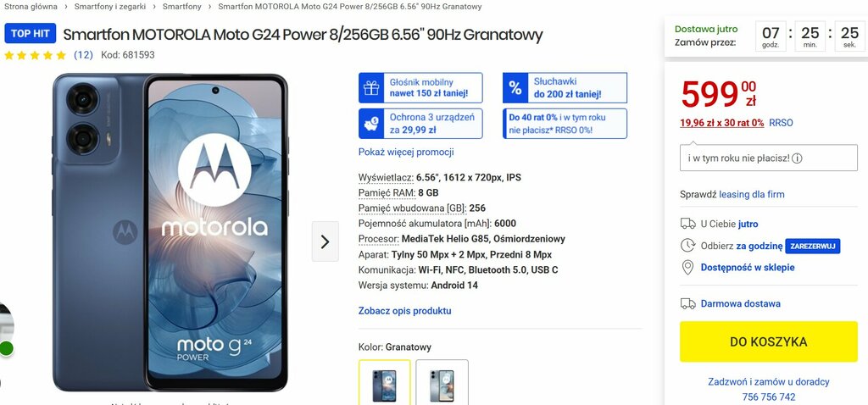Viewport: 868px width, 405px height.
Task: Open Smartfony breadcrumb category
Action: click(181, 7)
